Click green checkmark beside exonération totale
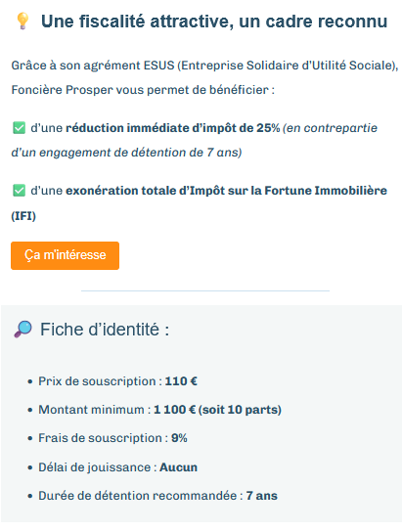The height and width of the screenshot is (532, 402). click(x=19, y=191)
